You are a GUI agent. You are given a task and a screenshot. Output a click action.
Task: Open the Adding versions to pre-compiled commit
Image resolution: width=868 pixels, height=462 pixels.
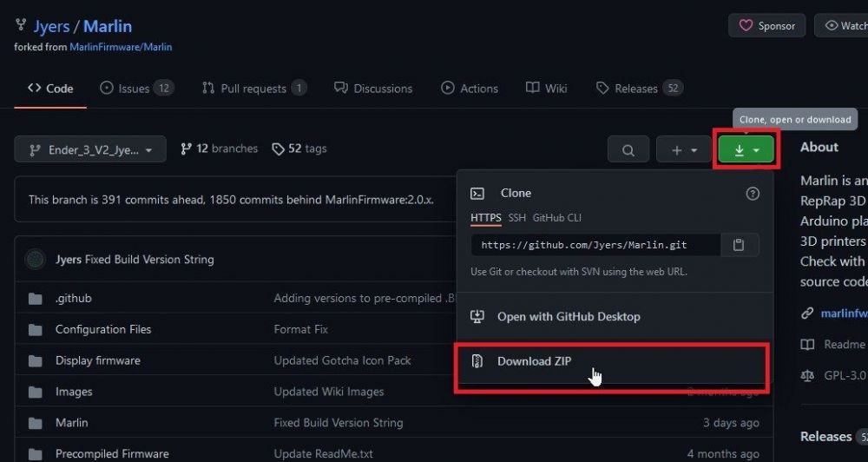tap(365, 298)
